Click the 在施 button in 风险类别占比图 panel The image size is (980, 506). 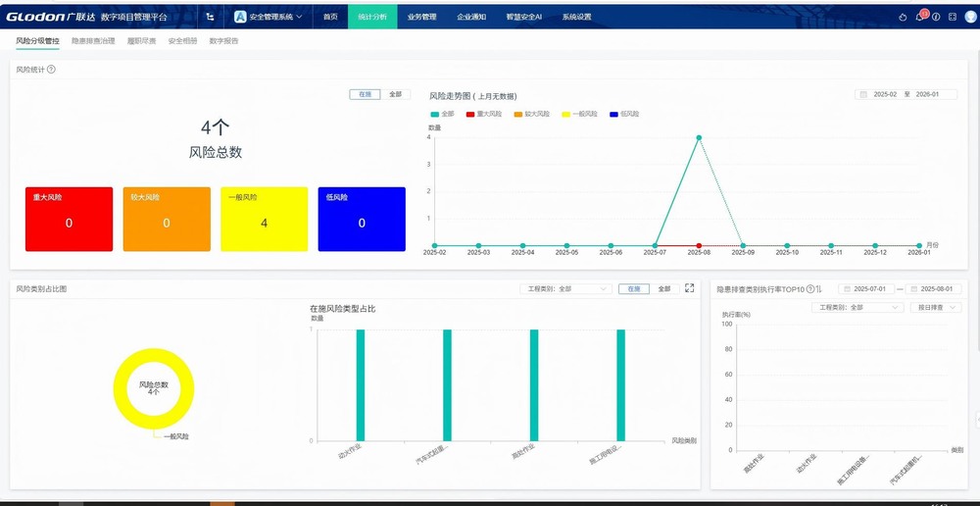[x=633, y=289]
